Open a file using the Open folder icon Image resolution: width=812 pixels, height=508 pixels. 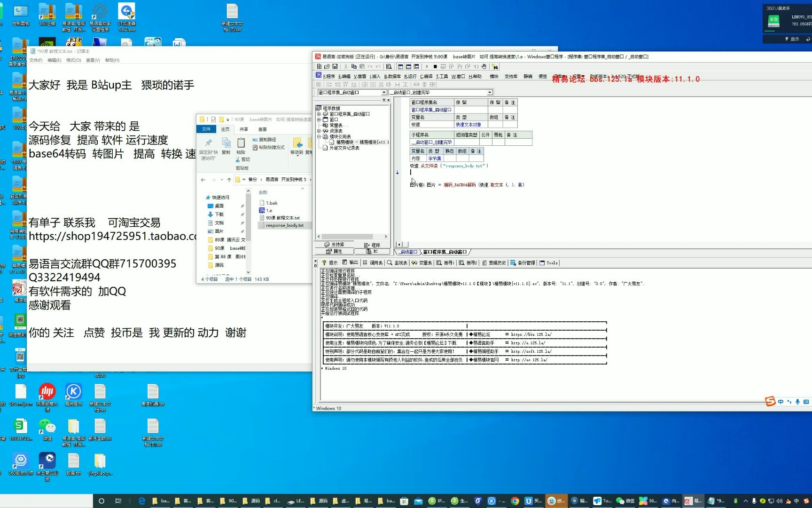[328, 66]
